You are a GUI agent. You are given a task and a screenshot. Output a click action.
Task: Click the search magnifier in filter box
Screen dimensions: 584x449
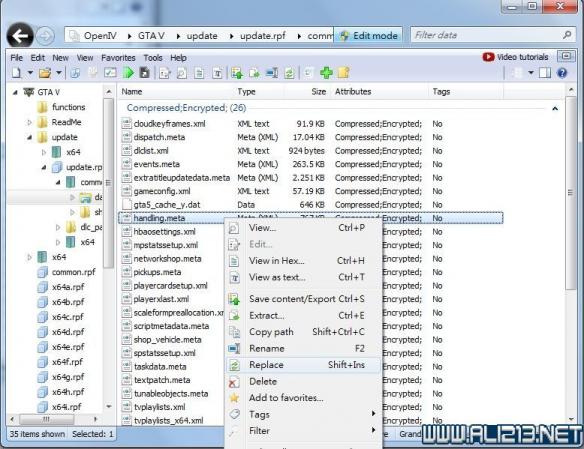click(x=567, y=35)
